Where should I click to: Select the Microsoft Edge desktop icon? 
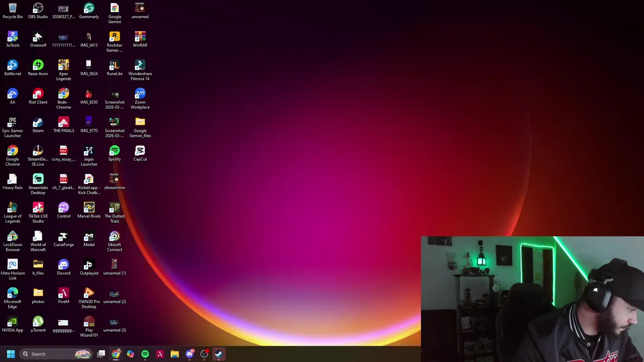click(x=13, y=298)
